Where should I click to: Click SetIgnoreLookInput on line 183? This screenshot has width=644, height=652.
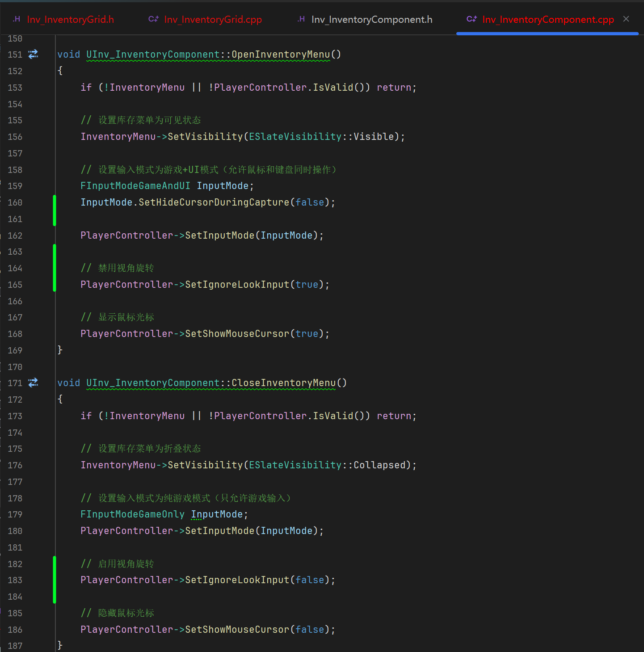[x=237, y=580]
